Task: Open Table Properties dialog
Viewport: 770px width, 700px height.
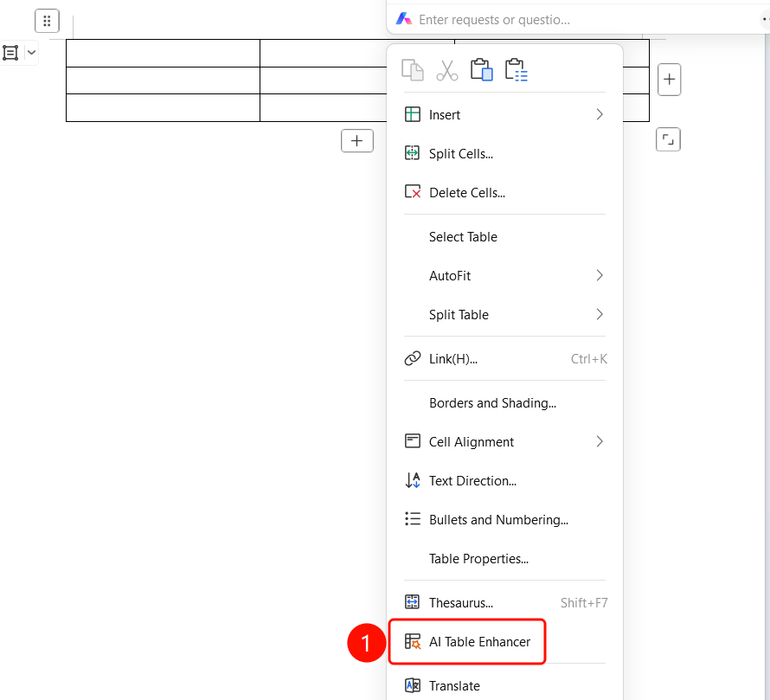Action: point(504,558)
